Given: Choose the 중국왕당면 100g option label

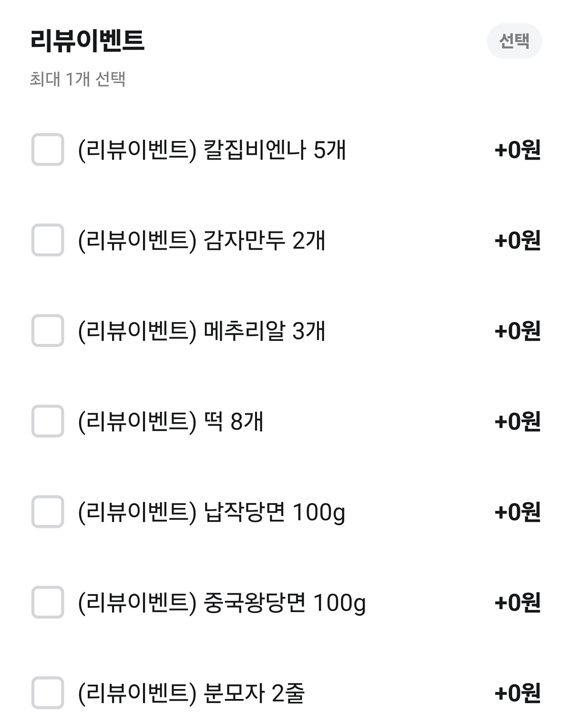Looking at the screenshot, I should (x=222, y=603).
